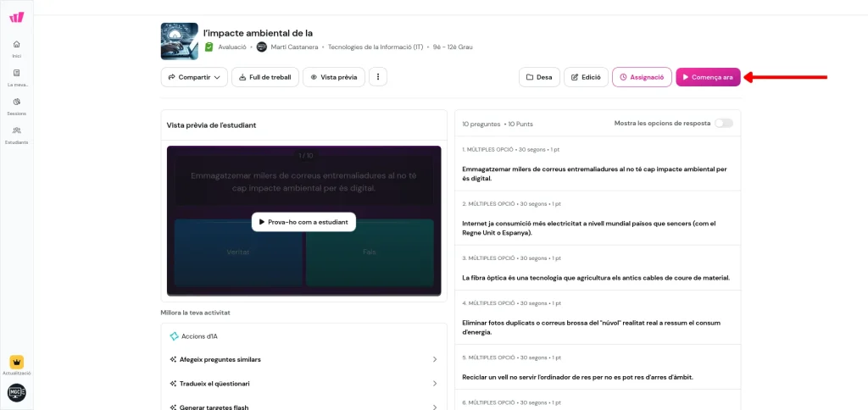This screenshot has width=868, height=410.
Task: Open Vista prèvia preview
Action: 334,77
